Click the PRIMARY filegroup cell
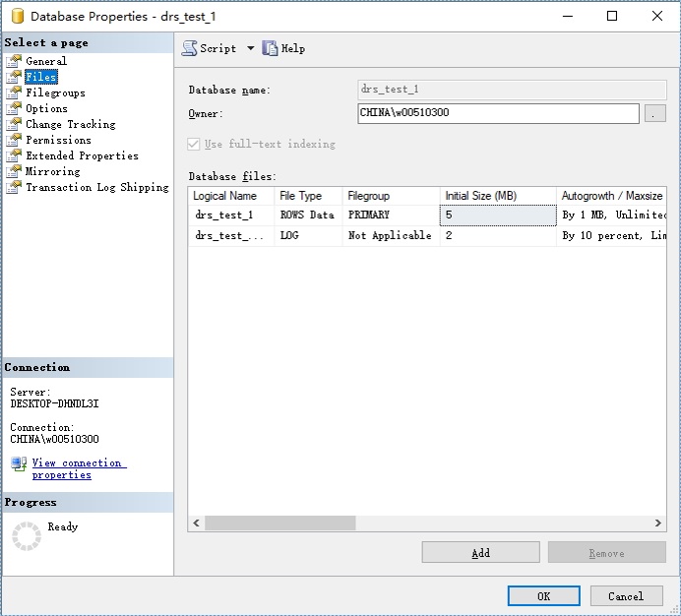This screenshot has width=681, height=616. 391,216
